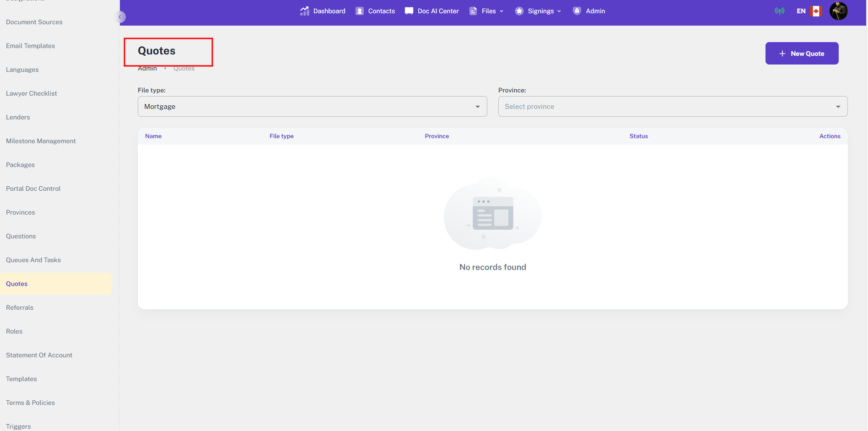
Task: Click the Doc AI Center icon
Action: [409, 11]
